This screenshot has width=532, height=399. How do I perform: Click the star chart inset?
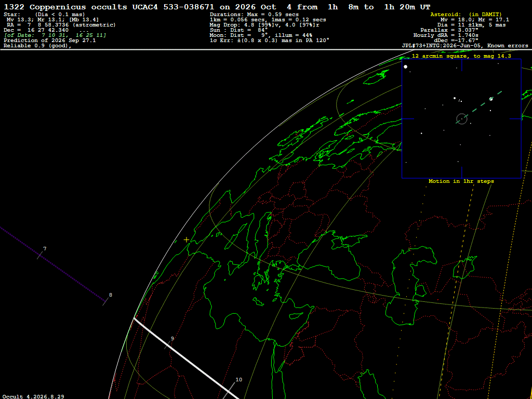[x=461, y=119]
